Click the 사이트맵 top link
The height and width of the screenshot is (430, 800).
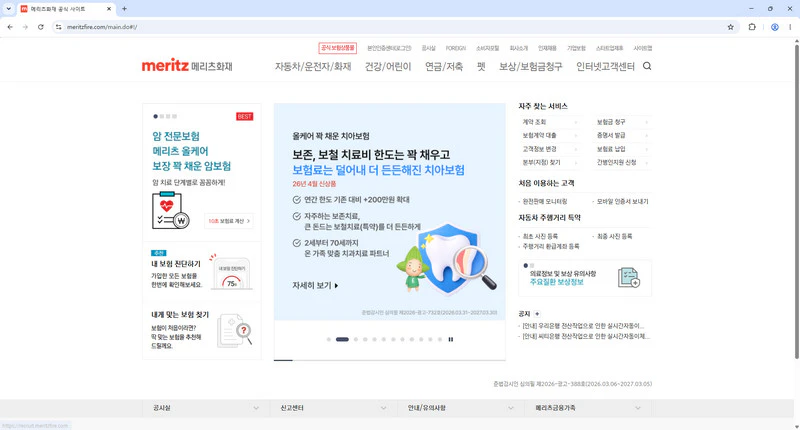(643, 48)
